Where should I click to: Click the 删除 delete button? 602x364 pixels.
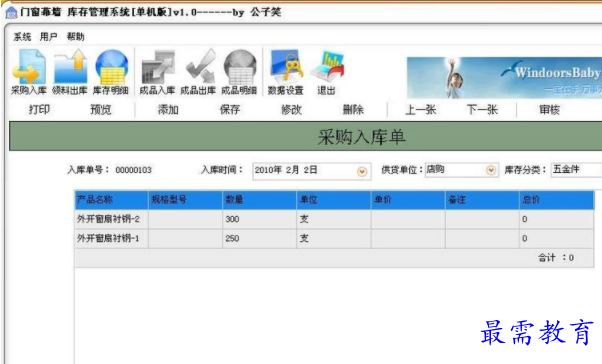coord(353,110)
